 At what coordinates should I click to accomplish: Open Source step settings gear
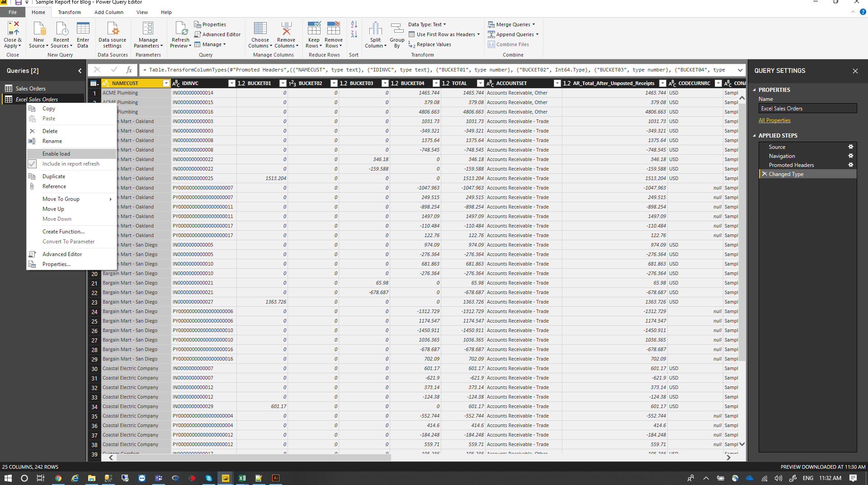tap(850, 147)
